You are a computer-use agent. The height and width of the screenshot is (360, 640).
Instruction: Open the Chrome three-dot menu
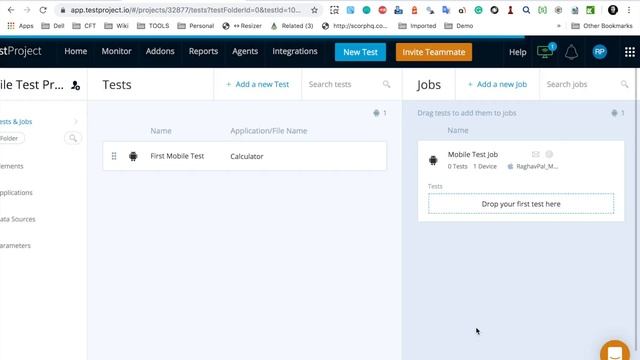[x=629, y=10]
